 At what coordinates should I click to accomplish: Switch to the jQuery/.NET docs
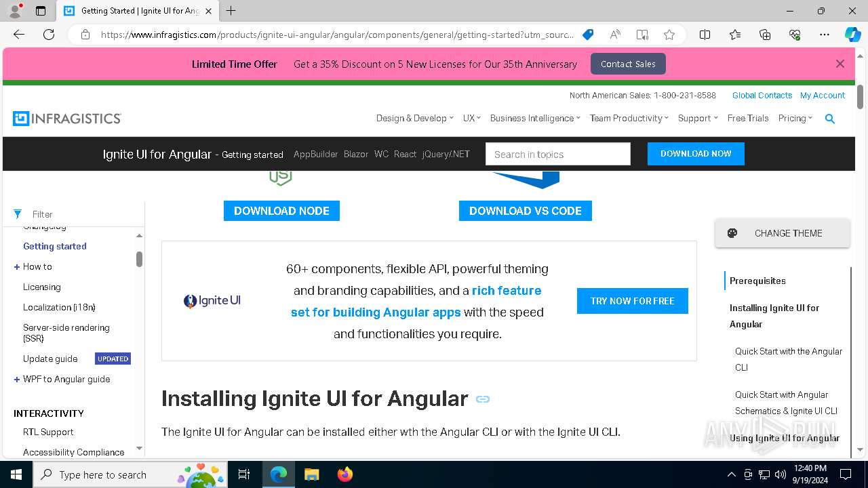click(x=446, y=154)
